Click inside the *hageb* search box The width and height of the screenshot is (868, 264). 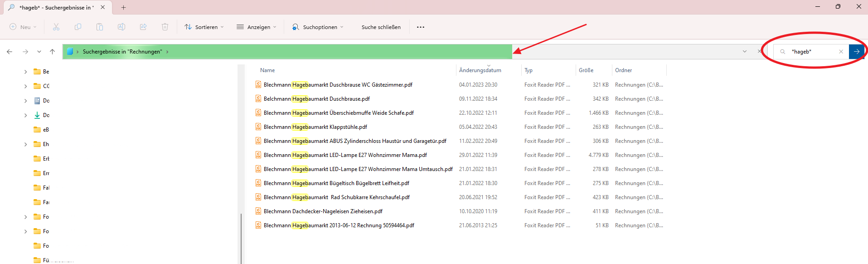tap(811, 52)
